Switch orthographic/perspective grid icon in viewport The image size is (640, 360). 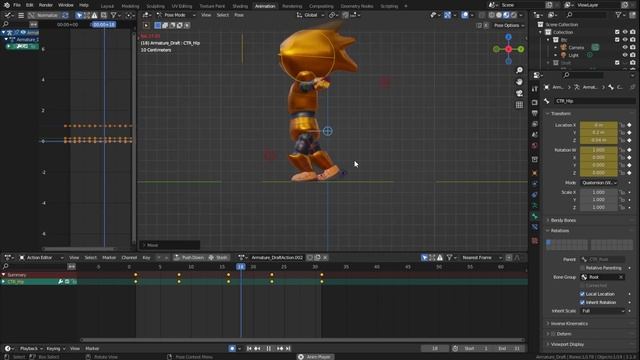519,105
